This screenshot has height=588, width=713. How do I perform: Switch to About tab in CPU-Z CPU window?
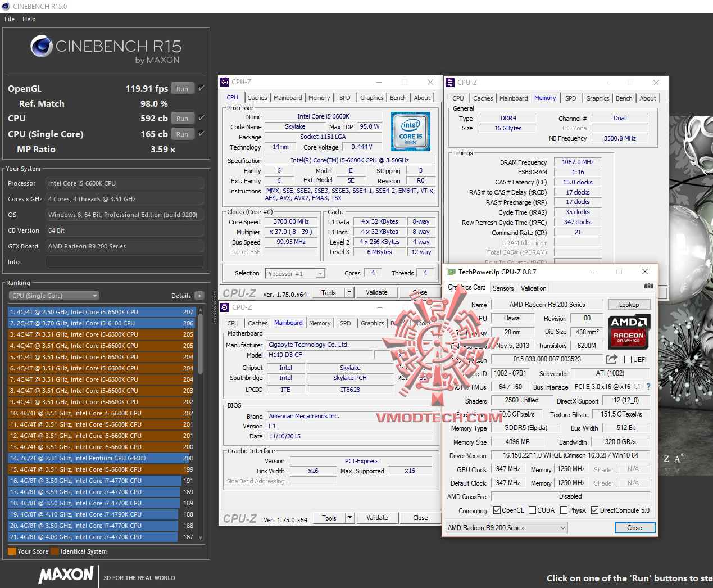click(x=422, y=98)
